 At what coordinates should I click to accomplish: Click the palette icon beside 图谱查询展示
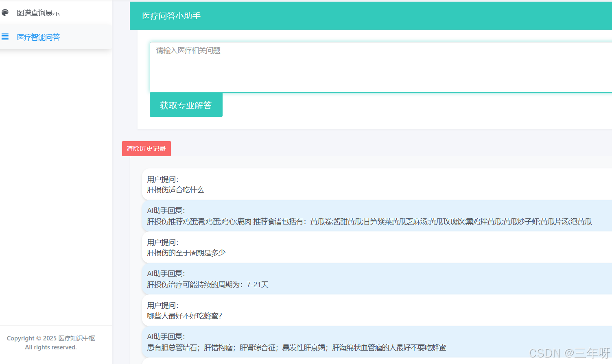click(x=5, y=13)
